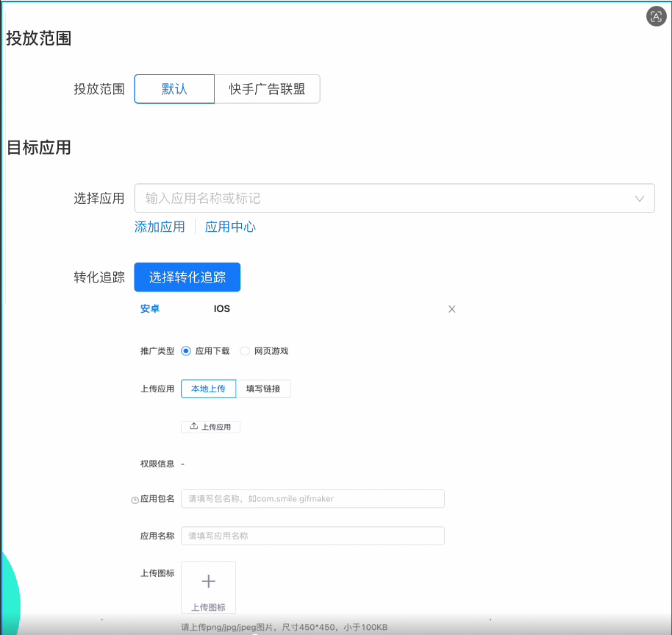Open the 选择应用 dropdown arrow
The width and height of the screenshot is (672, 635).
639,198
